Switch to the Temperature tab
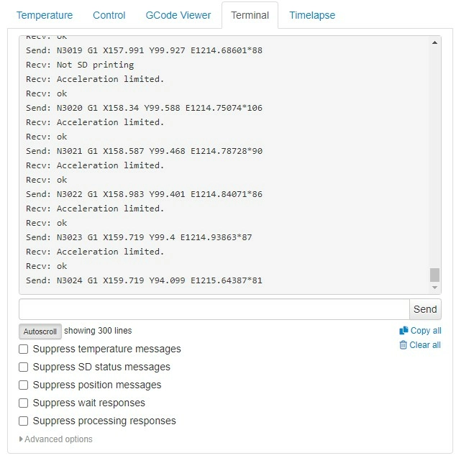 click(45, 15)
